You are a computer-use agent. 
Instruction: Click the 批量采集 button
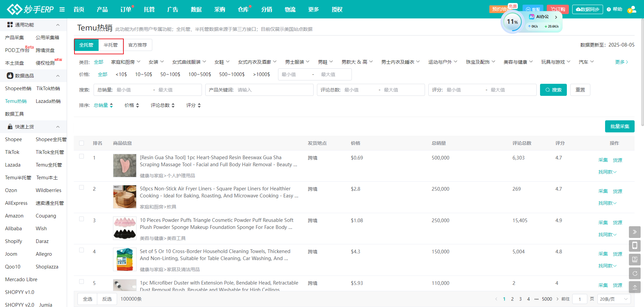coord(620,126)
